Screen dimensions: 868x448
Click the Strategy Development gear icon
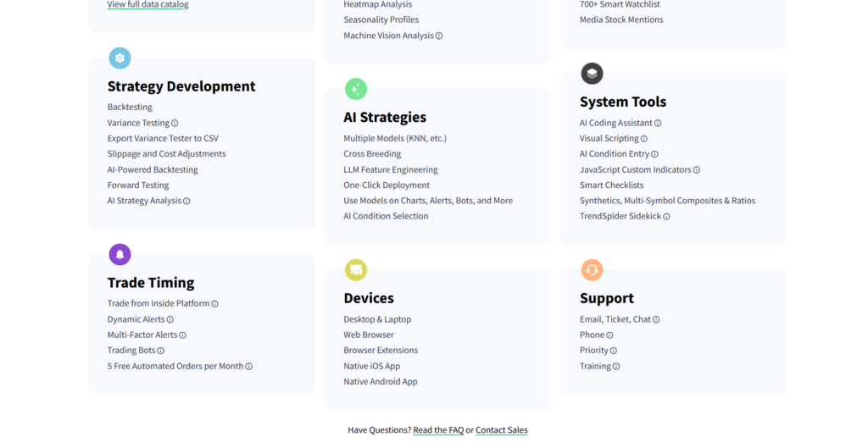click(120, 58)
